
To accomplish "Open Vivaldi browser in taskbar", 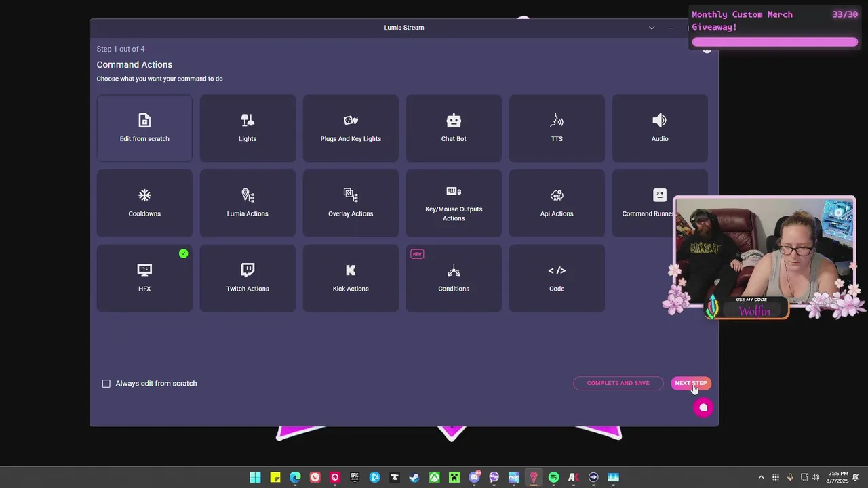I will click(x=315, y=477).
